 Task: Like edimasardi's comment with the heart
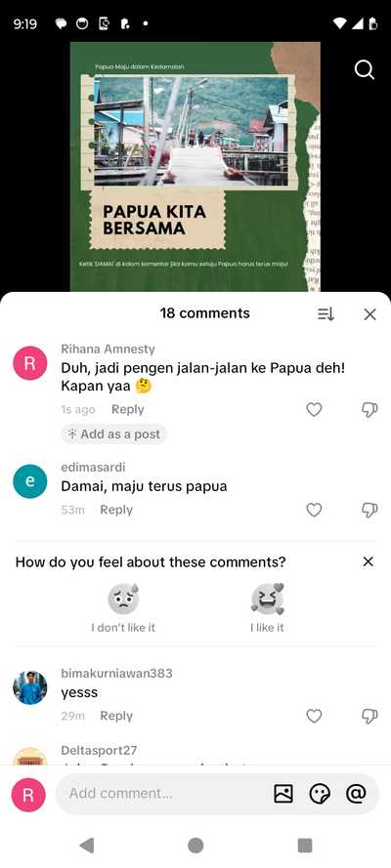[314, 510]
